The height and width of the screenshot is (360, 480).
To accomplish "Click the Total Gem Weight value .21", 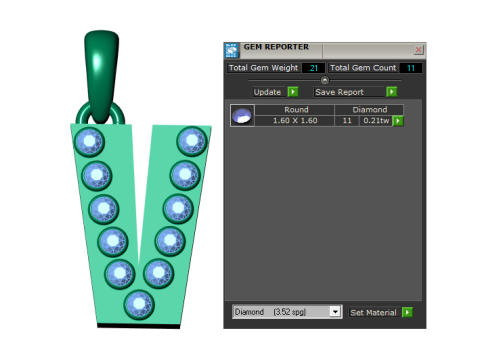I will tap(313, 68).
